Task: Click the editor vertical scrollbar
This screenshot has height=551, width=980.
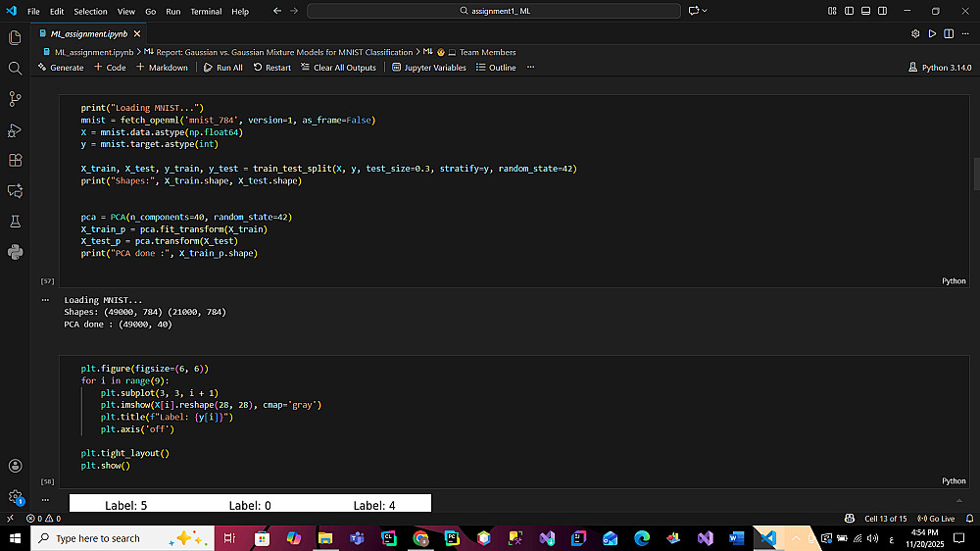Action: [x=976, y=175]
